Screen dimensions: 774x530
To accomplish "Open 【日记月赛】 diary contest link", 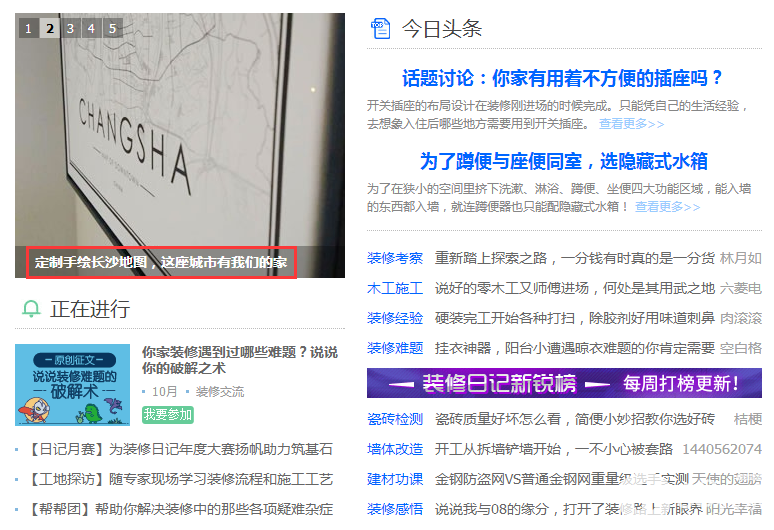I will coord(179,449).
